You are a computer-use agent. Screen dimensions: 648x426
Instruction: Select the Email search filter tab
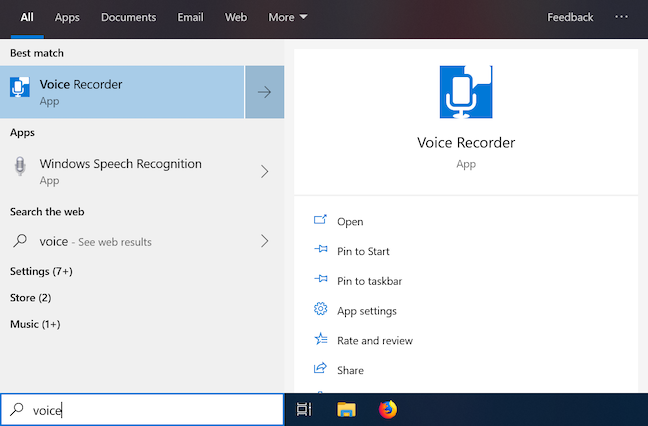(190, 17)
